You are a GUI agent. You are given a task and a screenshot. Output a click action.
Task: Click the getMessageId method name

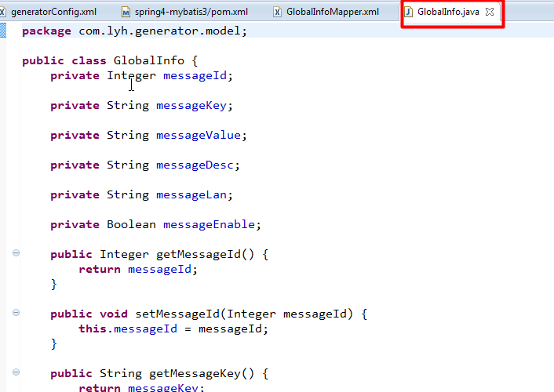coord(199,254)
